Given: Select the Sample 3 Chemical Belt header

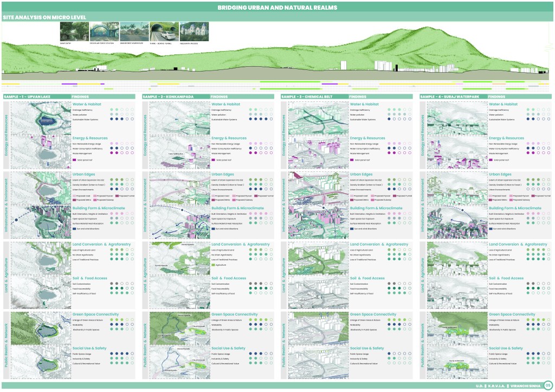Looking at the screenshot, I should point(306,97).
